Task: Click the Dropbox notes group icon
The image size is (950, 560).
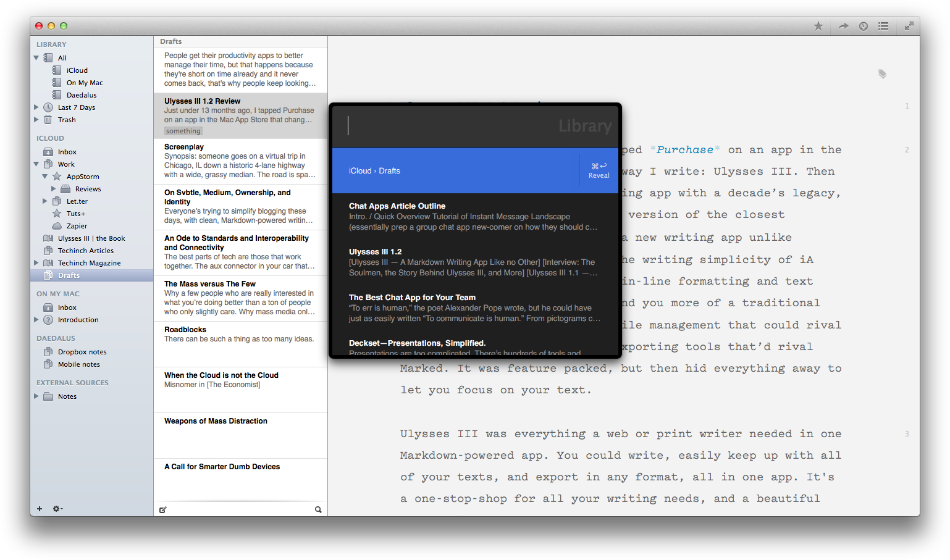Action: point(48,352)
